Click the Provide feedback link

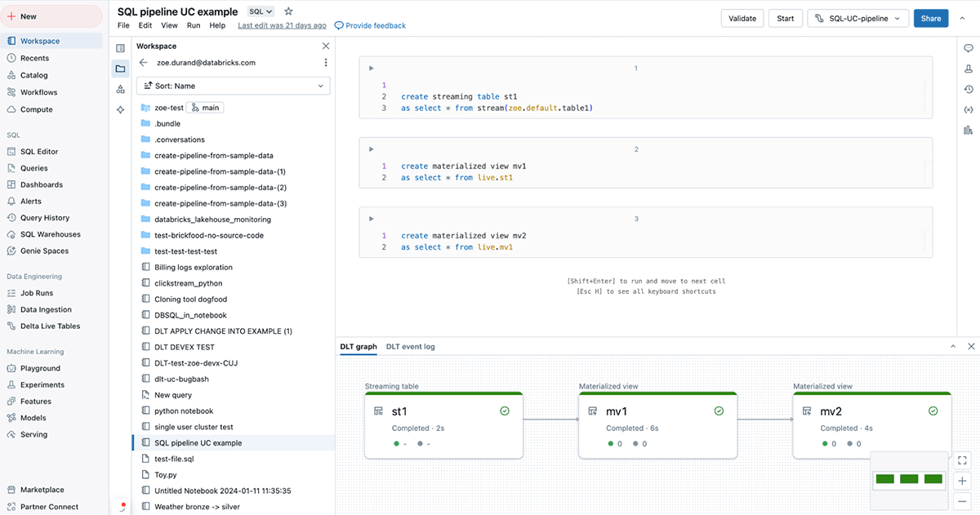(371, 25)
